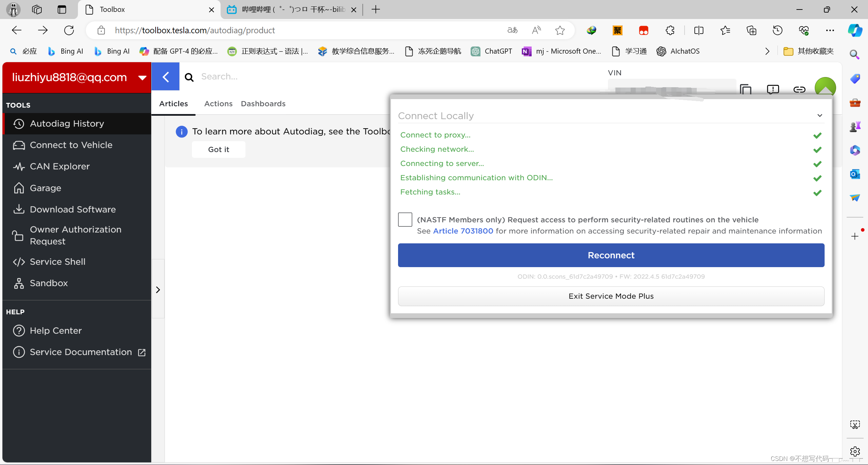Switch to the Dashboards tab

pyautogui.click(x=263, y=104)
